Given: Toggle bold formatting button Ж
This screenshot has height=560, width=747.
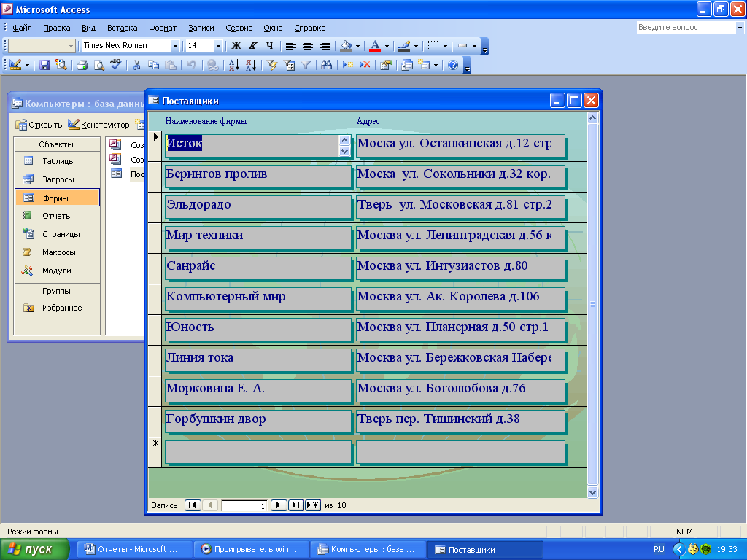Looking at the screenshot, I should coord(236,46).
